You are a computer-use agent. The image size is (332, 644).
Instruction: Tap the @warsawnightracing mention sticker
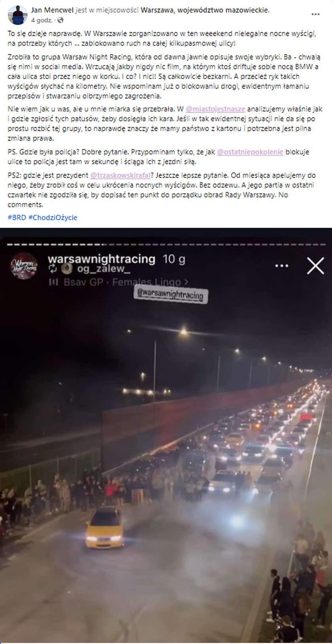click(172, 294)
